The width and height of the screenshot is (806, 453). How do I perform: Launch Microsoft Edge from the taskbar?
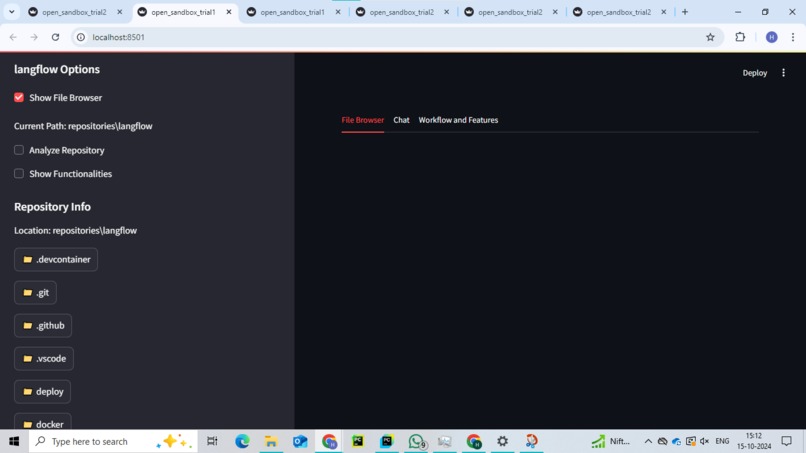point(242,441)
